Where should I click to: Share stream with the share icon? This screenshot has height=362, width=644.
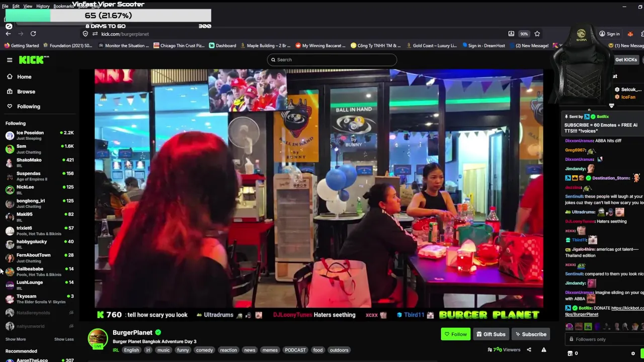[529, 350]
